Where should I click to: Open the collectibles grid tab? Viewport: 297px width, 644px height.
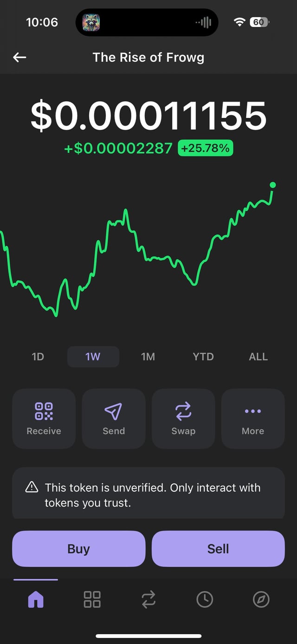(92, 599)
